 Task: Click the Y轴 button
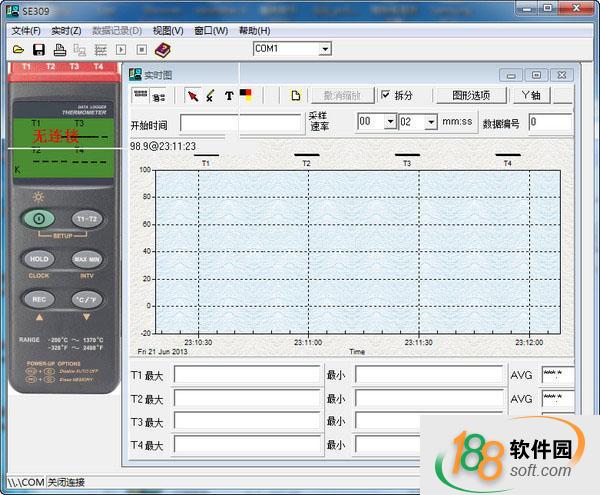click(530, 96)
